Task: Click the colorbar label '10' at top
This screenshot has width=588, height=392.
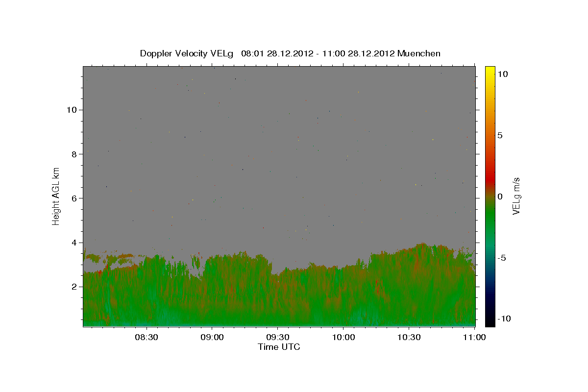Action: pos(502,74)
